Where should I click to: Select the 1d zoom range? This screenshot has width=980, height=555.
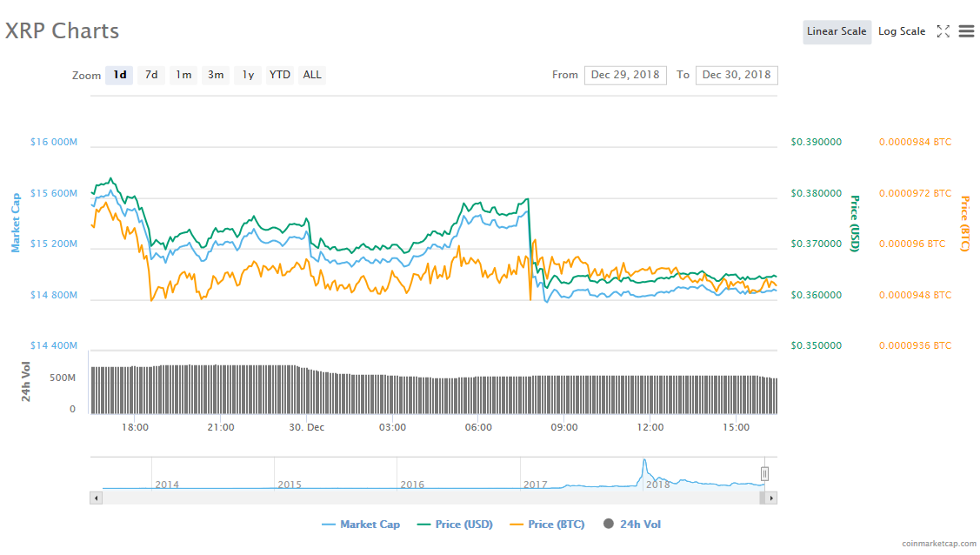119,75
